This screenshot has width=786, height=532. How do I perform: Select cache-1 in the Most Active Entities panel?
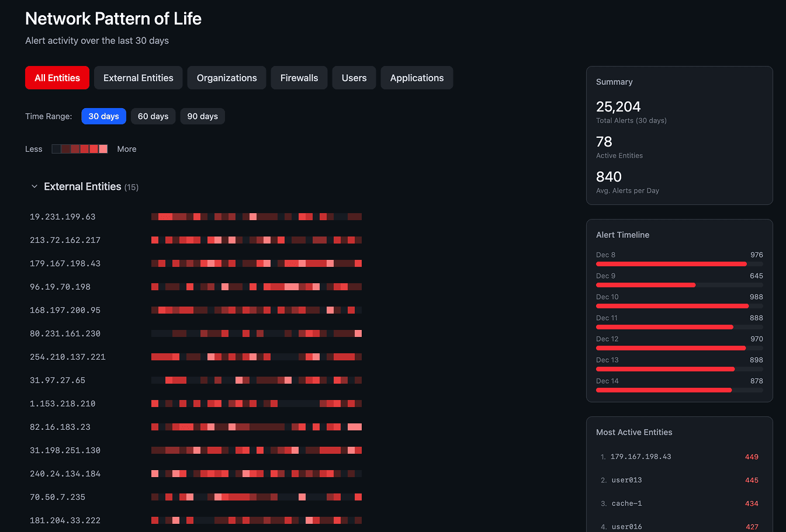625,503
